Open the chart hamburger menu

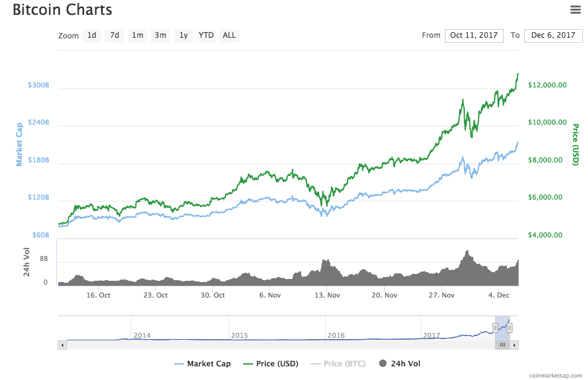[575, 9]
